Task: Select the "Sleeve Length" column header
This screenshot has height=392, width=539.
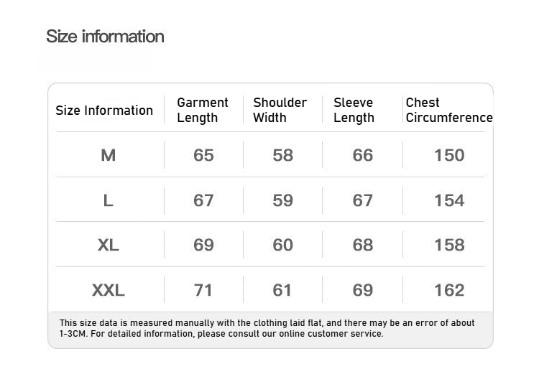Action: pyautogui.click(x=354, y=110)
